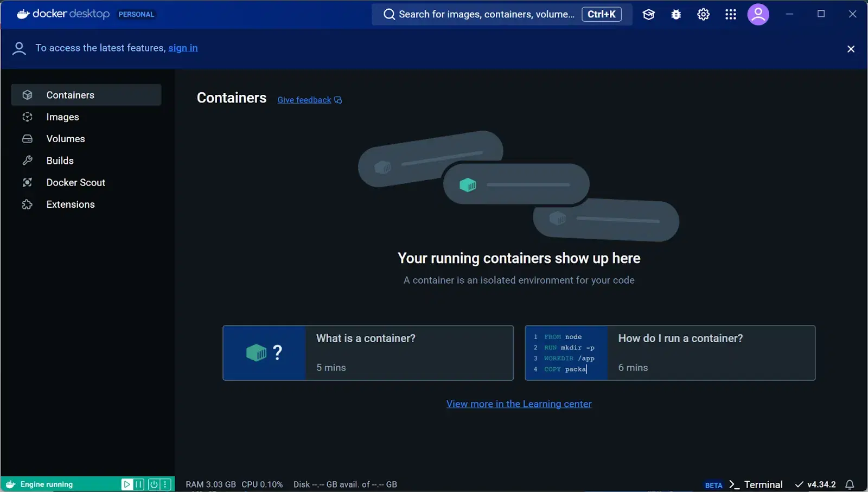Viewport: 868px width, 492px height.
Task: Click the Disk available status text
Action: (345, 484)
